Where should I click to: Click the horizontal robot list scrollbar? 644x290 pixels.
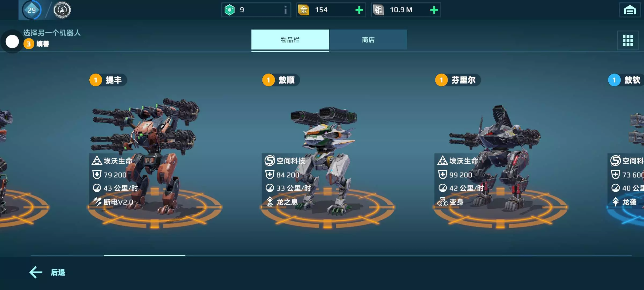coord(331,255)
